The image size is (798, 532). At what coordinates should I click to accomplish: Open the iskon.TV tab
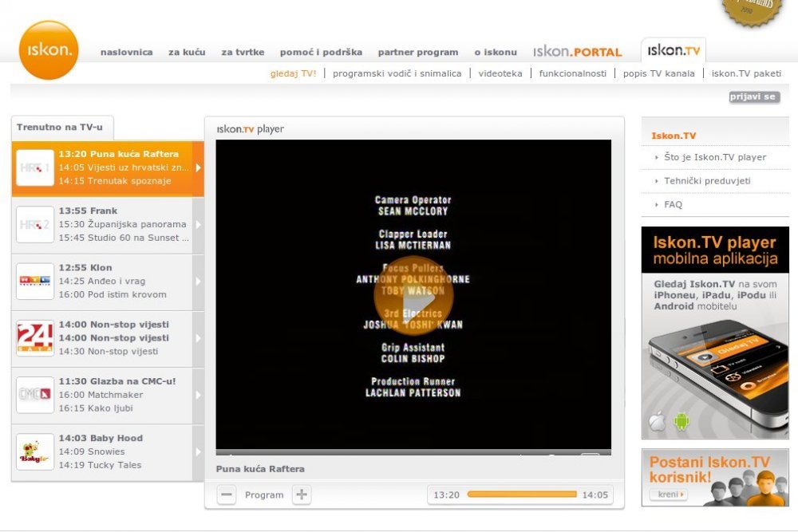(x=674, y=50)
